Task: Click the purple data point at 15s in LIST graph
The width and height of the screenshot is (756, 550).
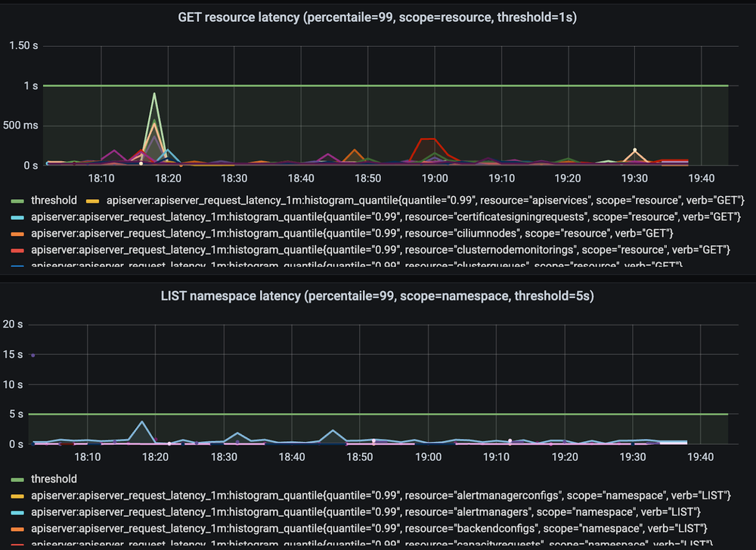Action: click(33, 354)
